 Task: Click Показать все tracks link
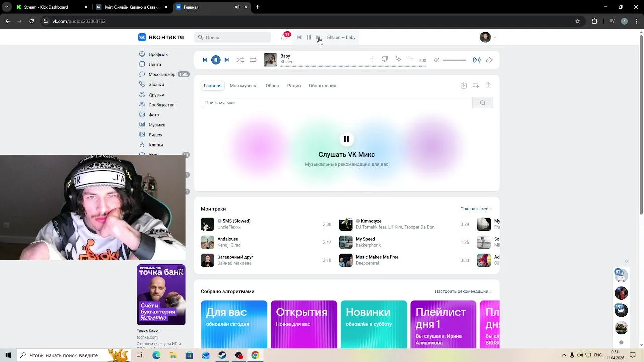tap(475, 209)
